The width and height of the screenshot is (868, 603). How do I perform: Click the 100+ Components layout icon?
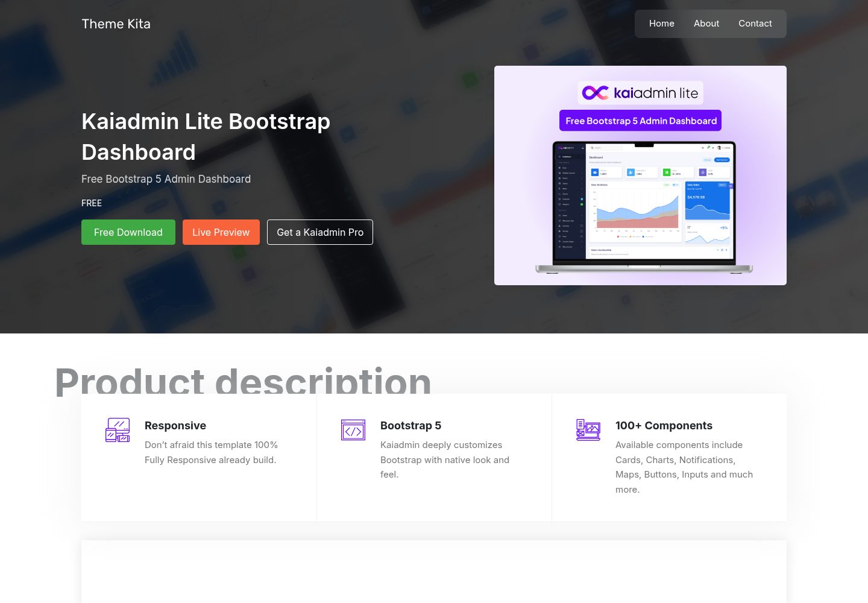588,430
